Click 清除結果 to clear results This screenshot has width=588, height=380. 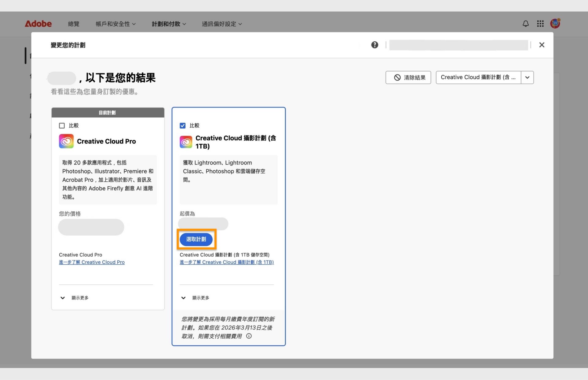408,78
